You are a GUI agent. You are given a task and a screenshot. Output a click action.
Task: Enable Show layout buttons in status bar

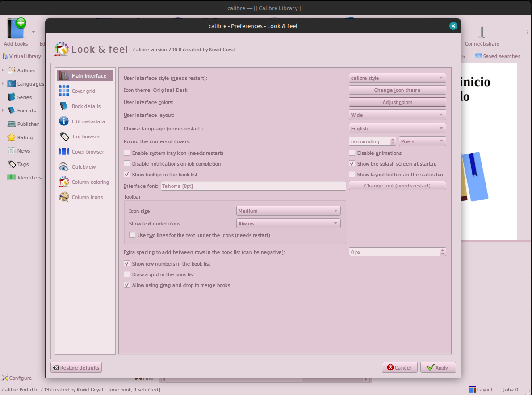tap(352, 174)
